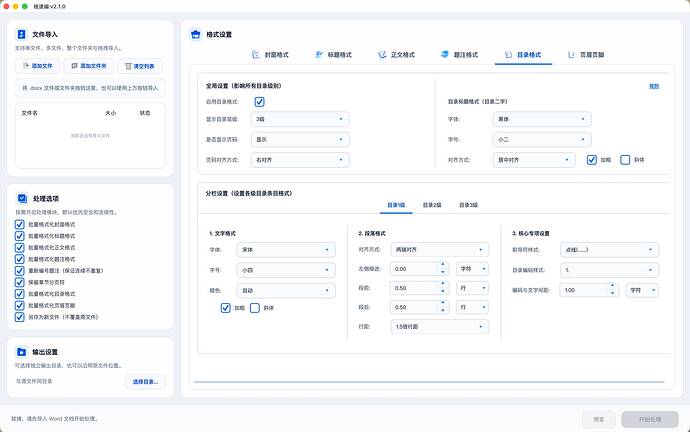This screenshot has height=432, width=690.
Task: Toggle 保留章节分页符 checkbox
Action: click(x=19, y=282)
